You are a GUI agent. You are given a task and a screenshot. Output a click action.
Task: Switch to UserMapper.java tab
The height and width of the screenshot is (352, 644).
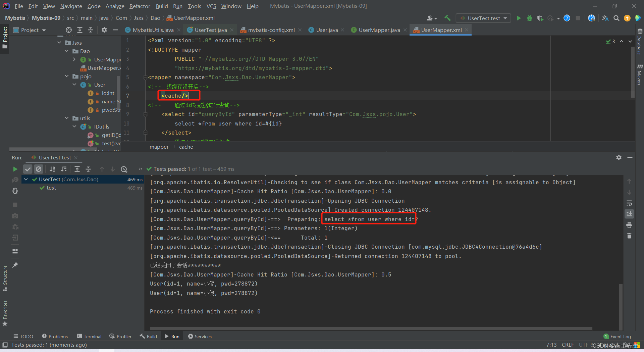[379, 30]
